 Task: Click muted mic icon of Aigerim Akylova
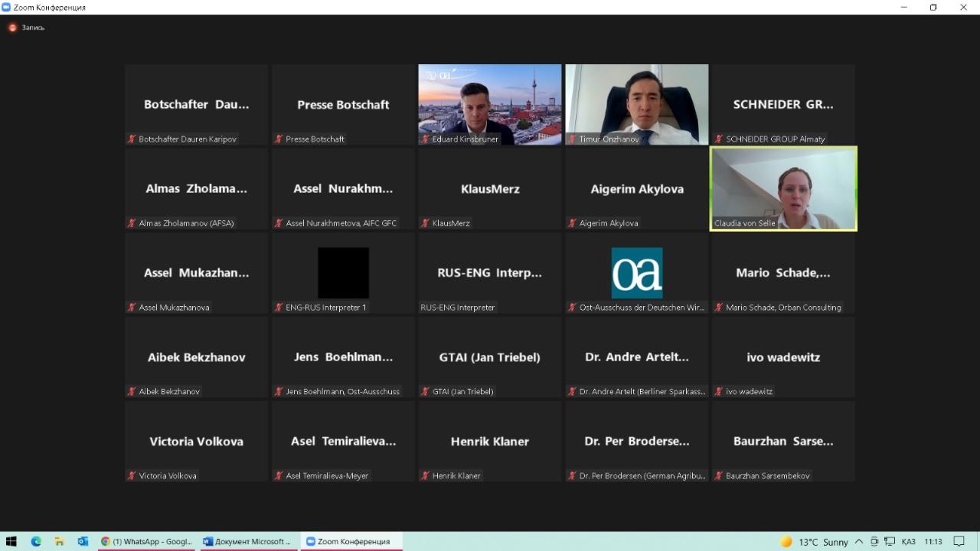(573, 223)
